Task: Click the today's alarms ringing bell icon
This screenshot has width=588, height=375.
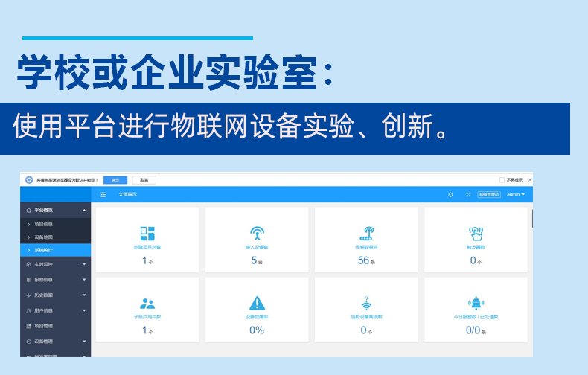Action: (476, 303)
